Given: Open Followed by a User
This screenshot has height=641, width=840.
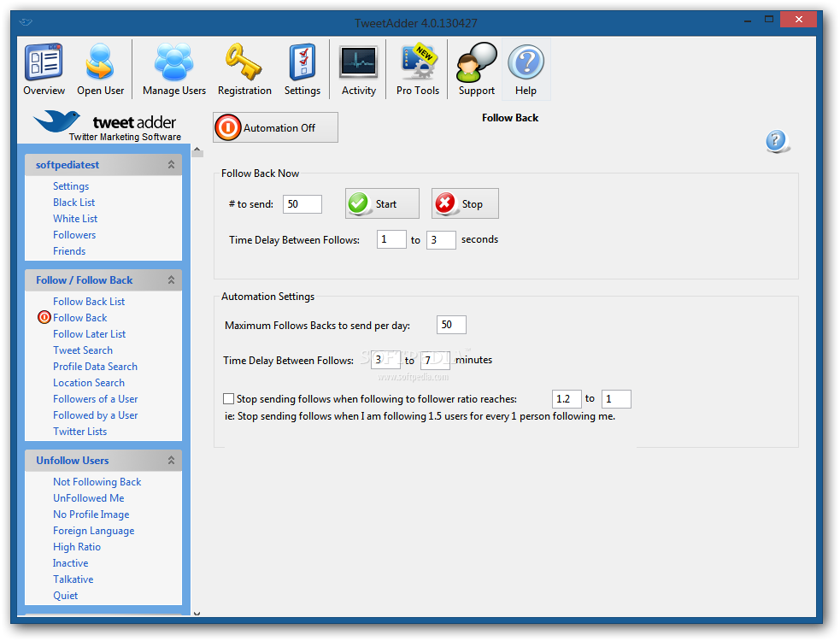Looking at the screenshot, I should 96,415.
